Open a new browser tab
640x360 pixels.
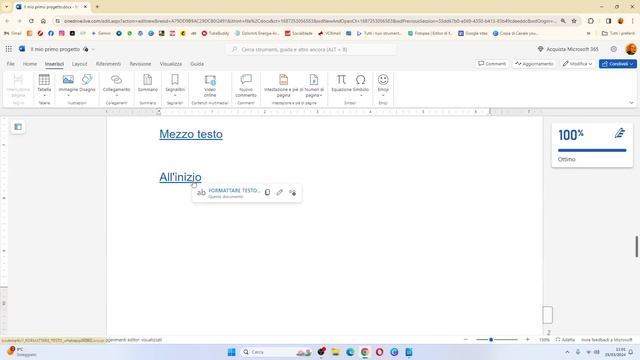coord(97,7)
